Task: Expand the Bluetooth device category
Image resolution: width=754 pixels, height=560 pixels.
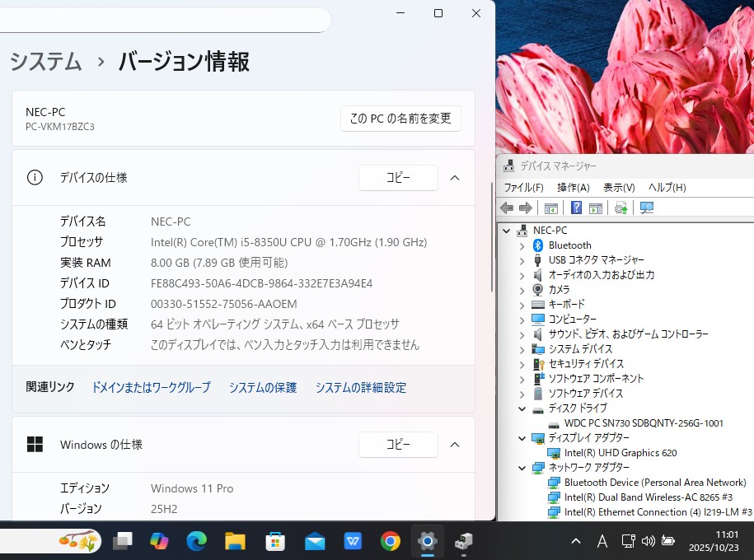Action: point(522,245)
